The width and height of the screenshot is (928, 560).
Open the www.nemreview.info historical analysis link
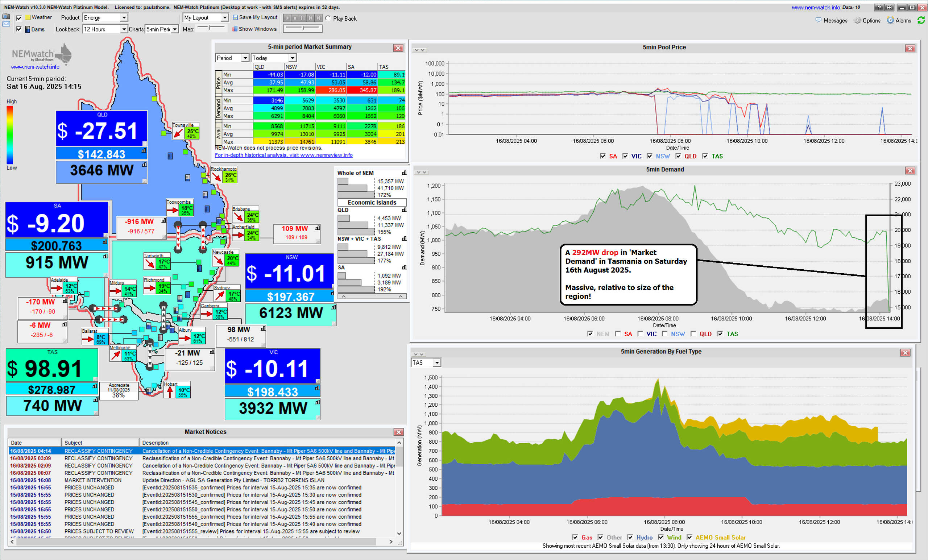point(283,155)
